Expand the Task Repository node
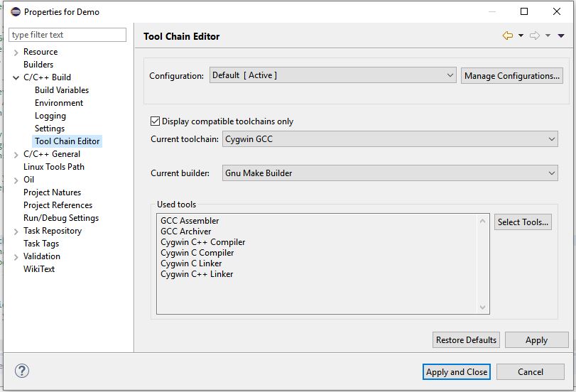This screenshot has height=392, width=576. pos(16,232)
